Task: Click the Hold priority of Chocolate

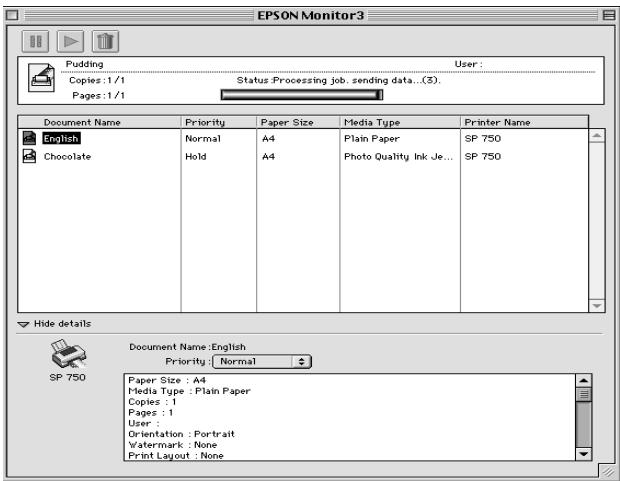Action: coord(196,157)
